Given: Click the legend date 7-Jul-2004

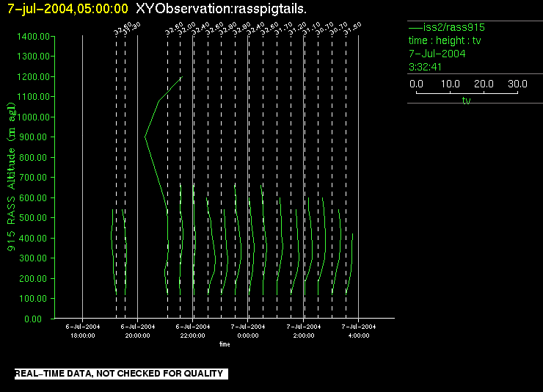Looking at the screenshot, I should (x=437, y=54).
